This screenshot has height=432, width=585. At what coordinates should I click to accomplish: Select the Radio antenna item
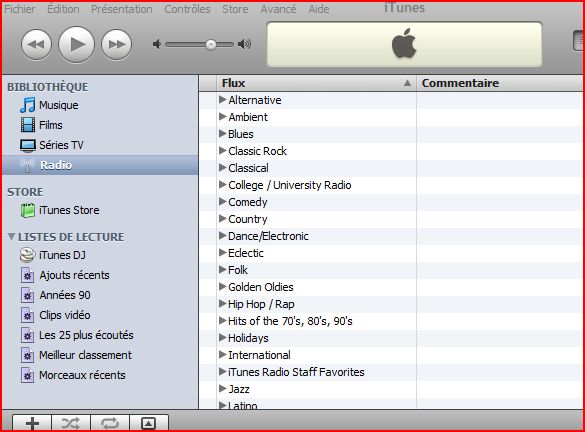pos(100,165)
